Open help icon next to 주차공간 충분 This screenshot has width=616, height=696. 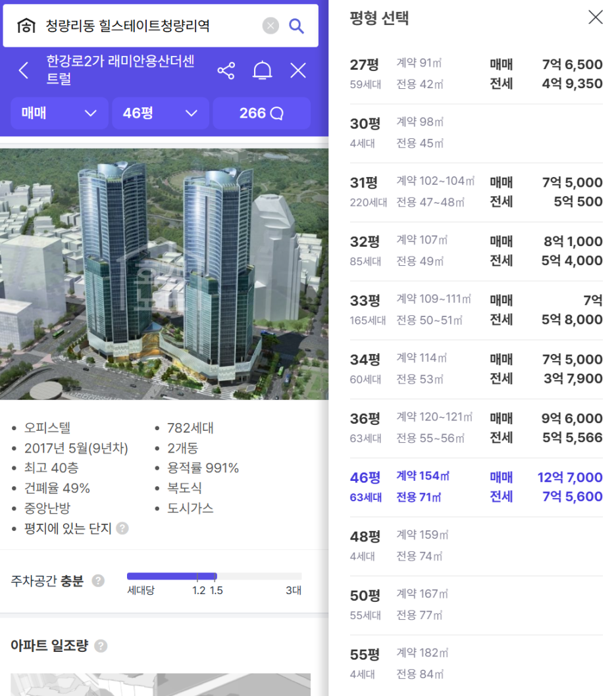pyautogui.click(x=98, y=581)
